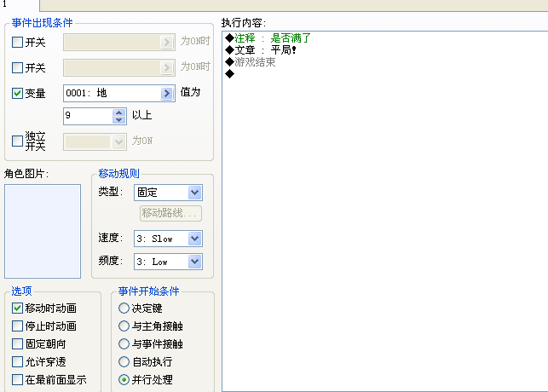Enable the 独立开关 checkbox
This screenshot has height=392, width=548.
[x=17, y=141]
